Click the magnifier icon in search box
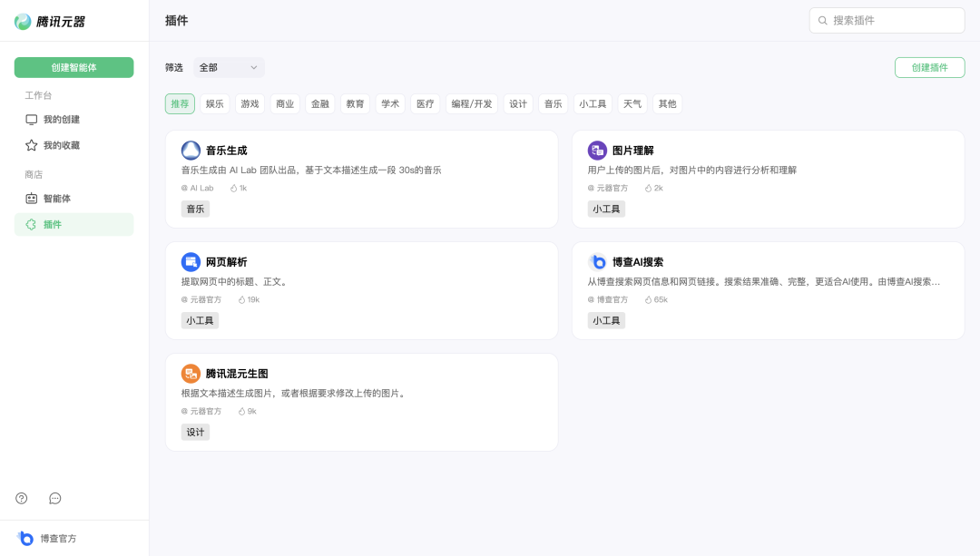This screenshot has width=980, height=556. point(823,21)
